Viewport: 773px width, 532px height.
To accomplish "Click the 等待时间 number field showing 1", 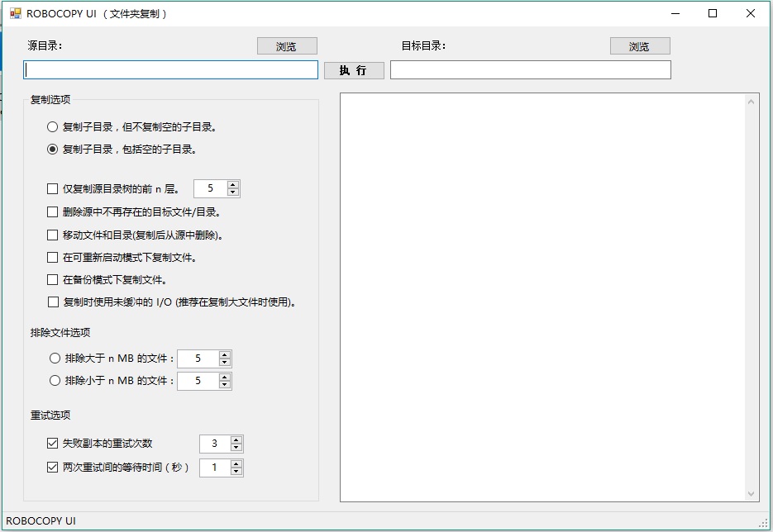I will [215, 468].
